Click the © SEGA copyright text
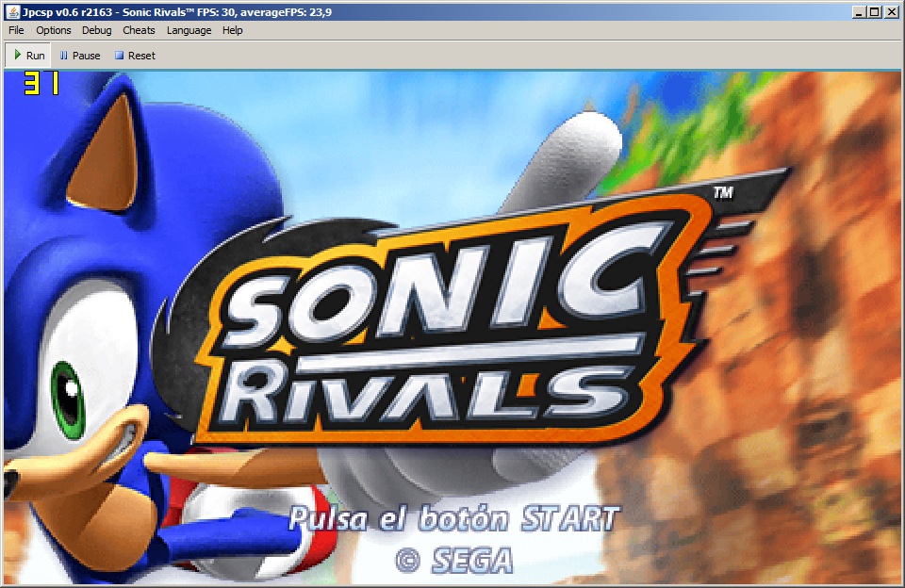 (x=453, y=560)
